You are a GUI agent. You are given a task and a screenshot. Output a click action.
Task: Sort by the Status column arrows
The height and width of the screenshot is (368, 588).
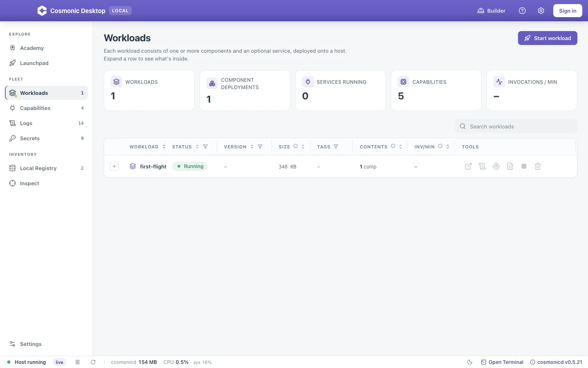coord(197,147)
